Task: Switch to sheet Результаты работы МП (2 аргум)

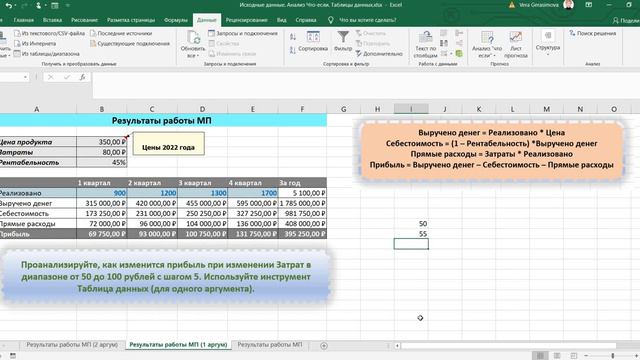Action: click(x=72, y=345)
